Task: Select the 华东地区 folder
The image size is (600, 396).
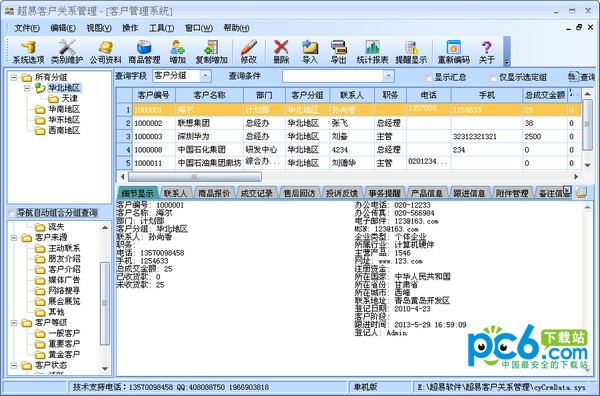Action: (57, 120)
